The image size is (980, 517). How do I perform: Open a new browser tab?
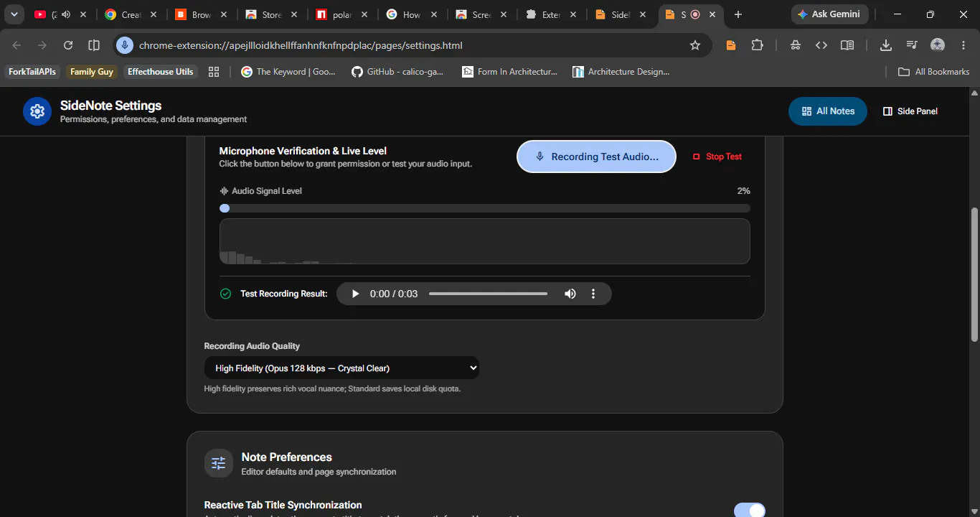[738, 14]
